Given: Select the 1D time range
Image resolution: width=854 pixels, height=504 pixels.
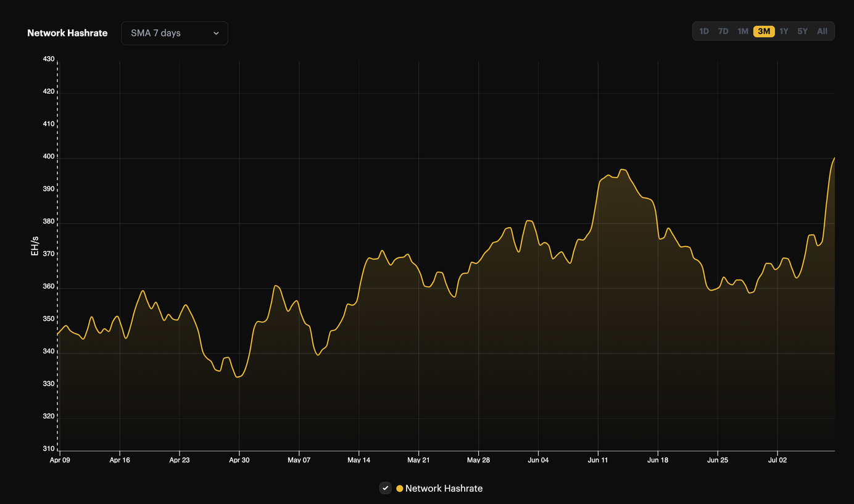Looking at the screenshot, I should (704, 31).
